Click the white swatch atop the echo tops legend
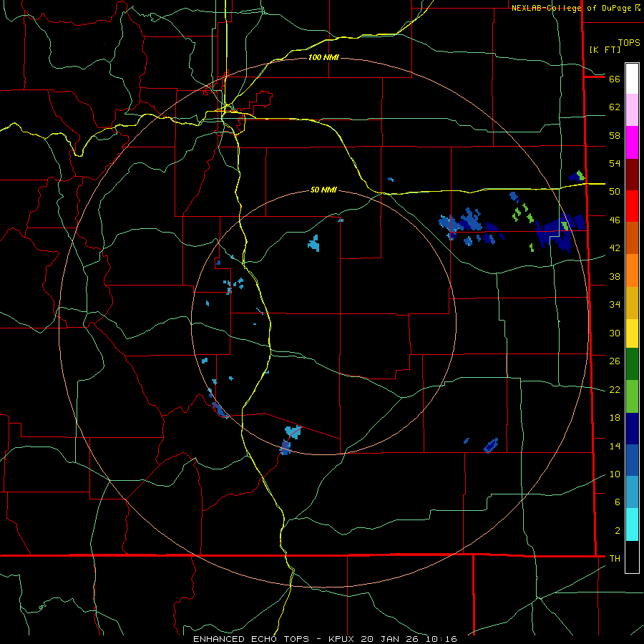 click(x=632, y=79)
